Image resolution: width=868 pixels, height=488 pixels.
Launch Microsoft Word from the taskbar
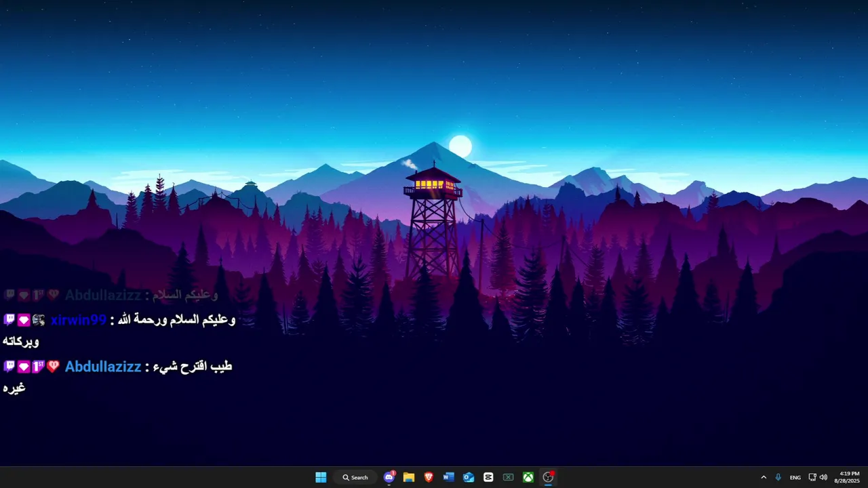coord(448,477)
